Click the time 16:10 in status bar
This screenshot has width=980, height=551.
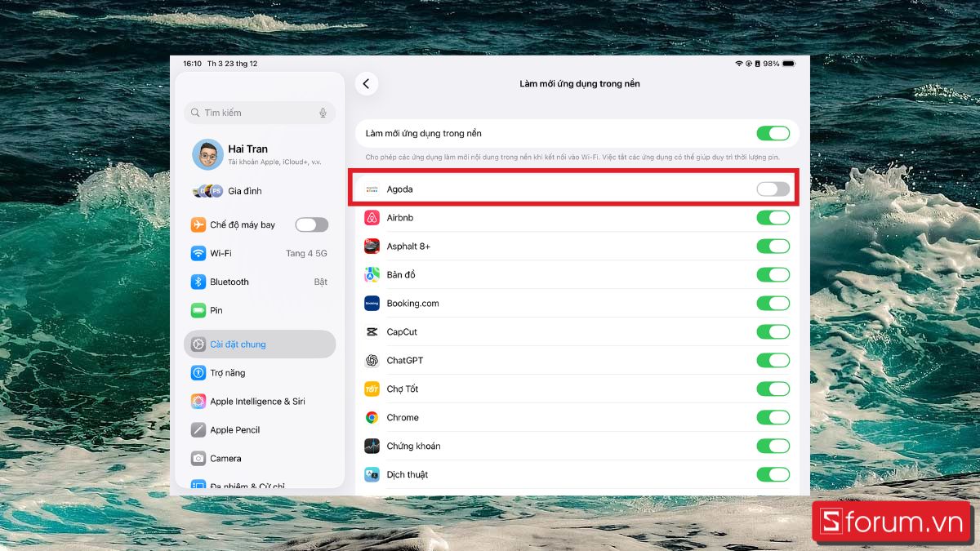(192, 64)
